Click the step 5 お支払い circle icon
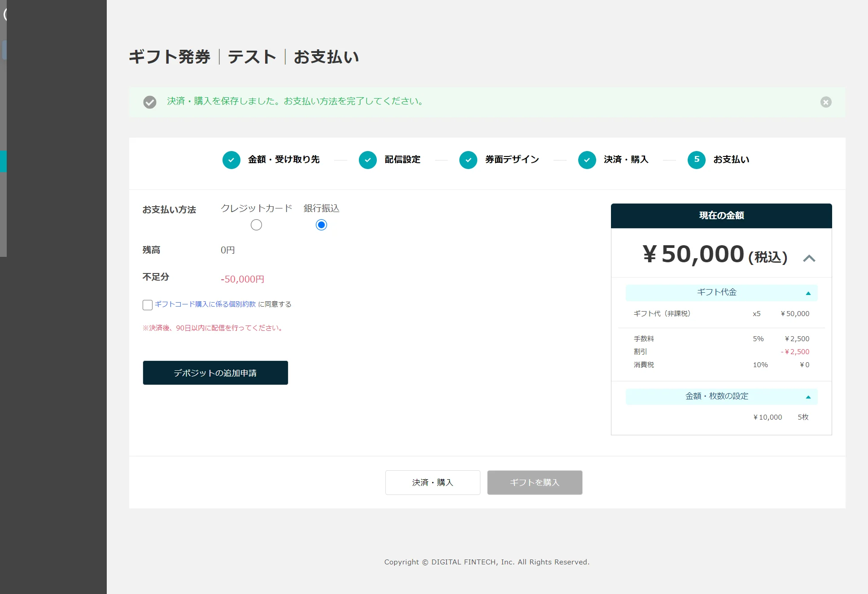This screenshot has height=594, width=868. tap(697, 160)
